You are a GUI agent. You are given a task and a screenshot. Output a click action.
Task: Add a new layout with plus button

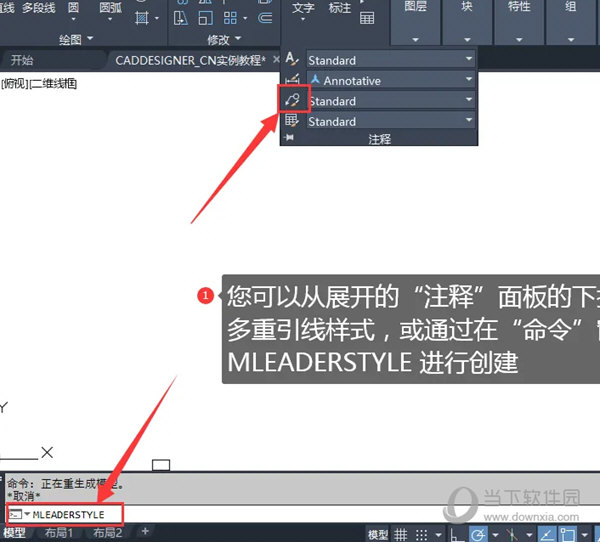(x=145, y=531)
